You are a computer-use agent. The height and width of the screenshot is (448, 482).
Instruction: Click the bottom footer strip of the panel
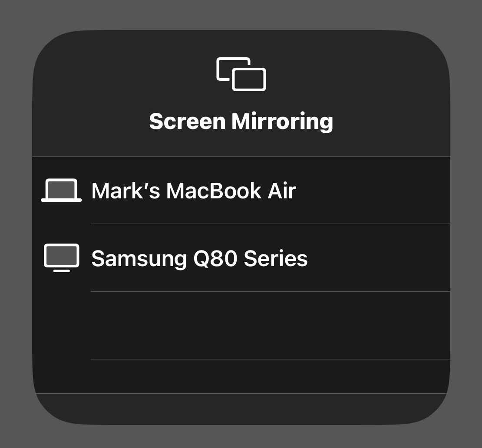(241, 408)
